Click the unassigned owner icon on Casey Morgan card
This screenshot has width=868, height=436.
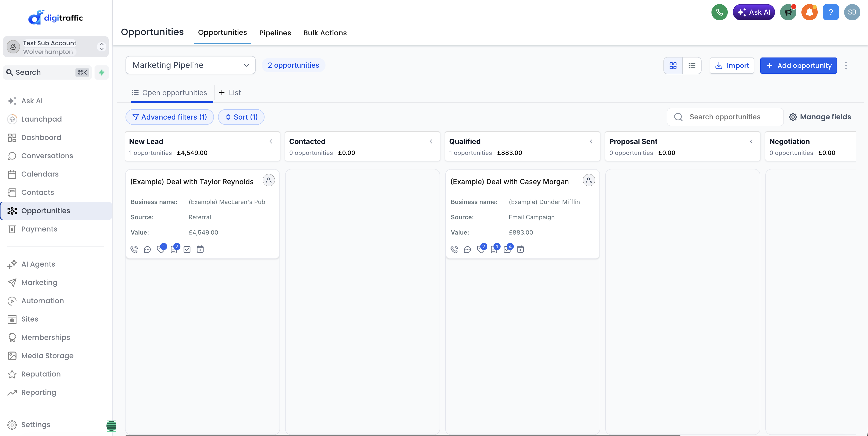click(x=589, y=180)
